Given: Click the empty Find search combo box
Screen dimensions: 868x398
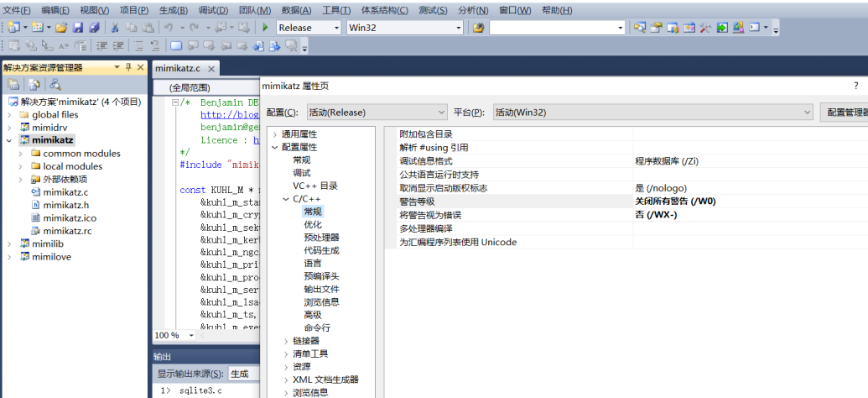Looking at the screenshot, I should pos(558,27).
